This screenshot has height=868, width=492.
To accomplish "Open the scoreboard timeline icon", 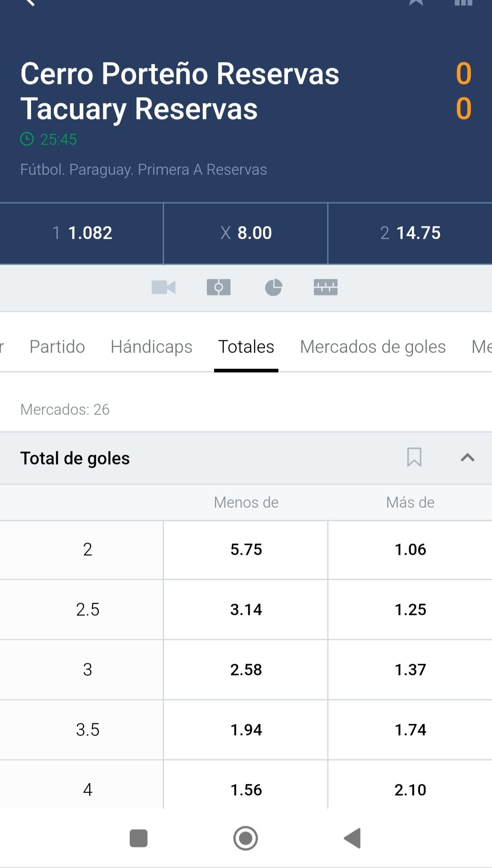I will coord(326,287).
